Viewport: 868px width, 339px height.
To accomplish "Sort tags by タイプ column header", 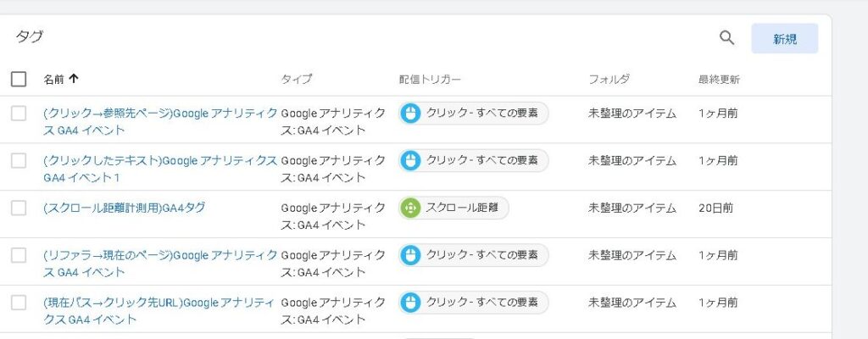I will [x=297, y=80].
